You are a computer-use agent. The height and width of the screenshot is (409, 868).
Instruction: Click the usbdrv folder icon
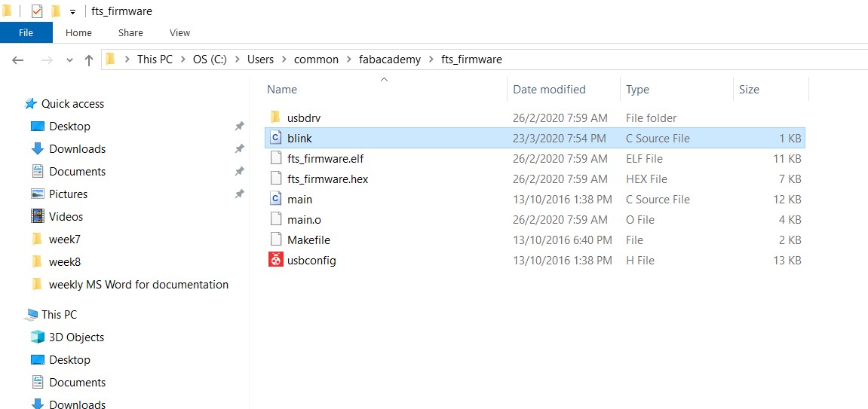click(276, 118)
